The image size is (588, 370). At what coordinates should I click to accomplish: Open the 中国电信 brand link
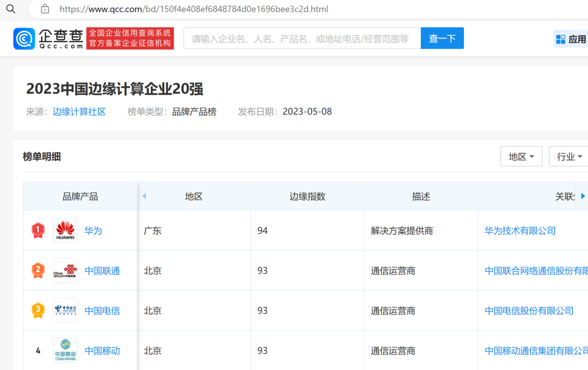click(102, 311)
